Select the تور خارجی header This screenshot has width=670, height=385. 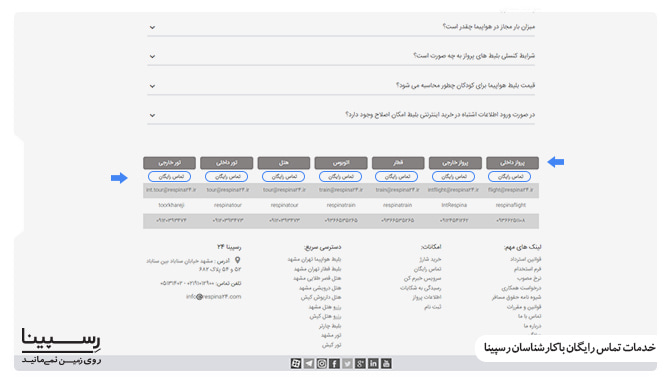[170, 163]
